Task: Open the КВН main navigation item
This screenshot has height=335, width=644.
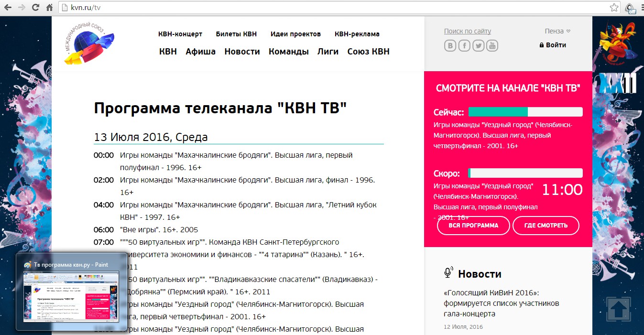Action: pos(168,52)
